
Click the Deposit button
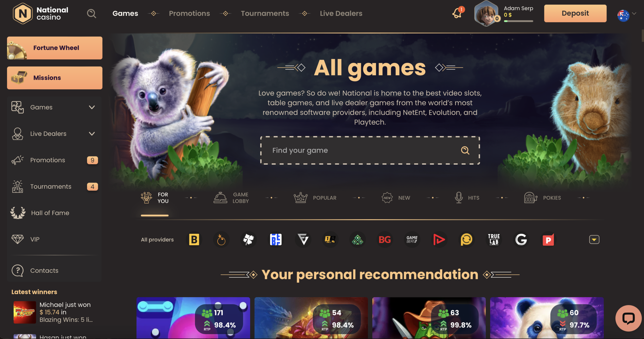[575, 13]
